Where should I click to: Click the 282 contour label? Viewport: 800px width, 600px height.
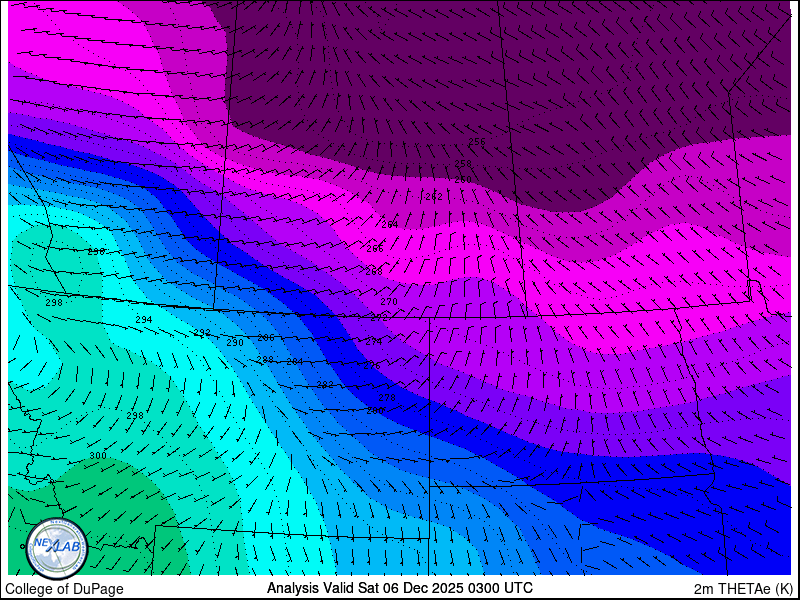(325, 385)
